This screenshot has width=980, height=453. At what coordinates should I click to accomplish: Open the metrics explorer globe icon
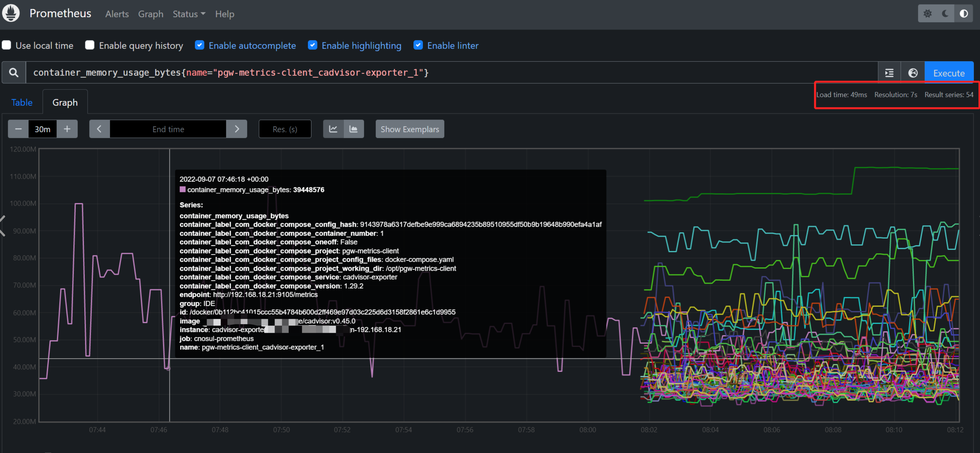point(913,73)
